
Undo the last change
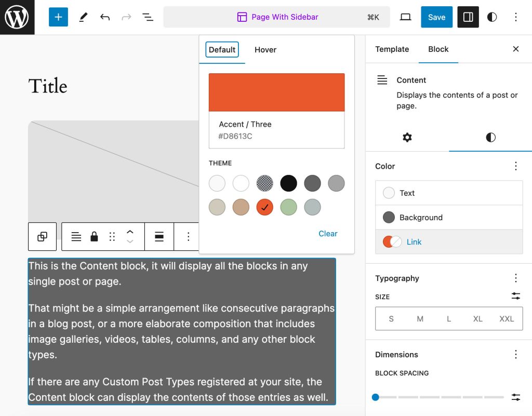pos(104,17)
